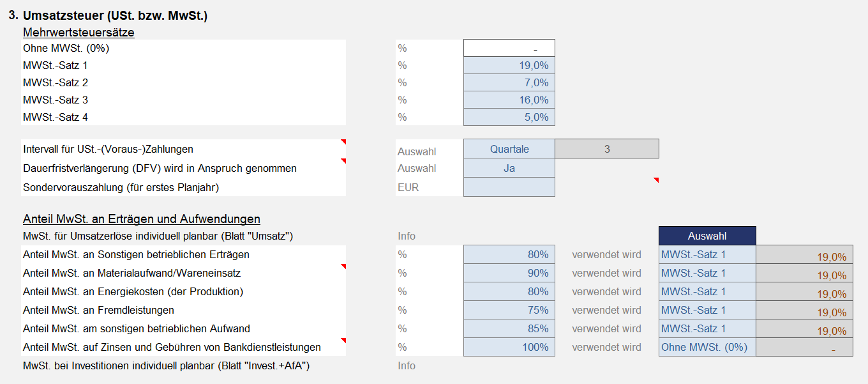
Task: Select the Ohne MWSt. (0%) value cell
Action: [509, 48]
